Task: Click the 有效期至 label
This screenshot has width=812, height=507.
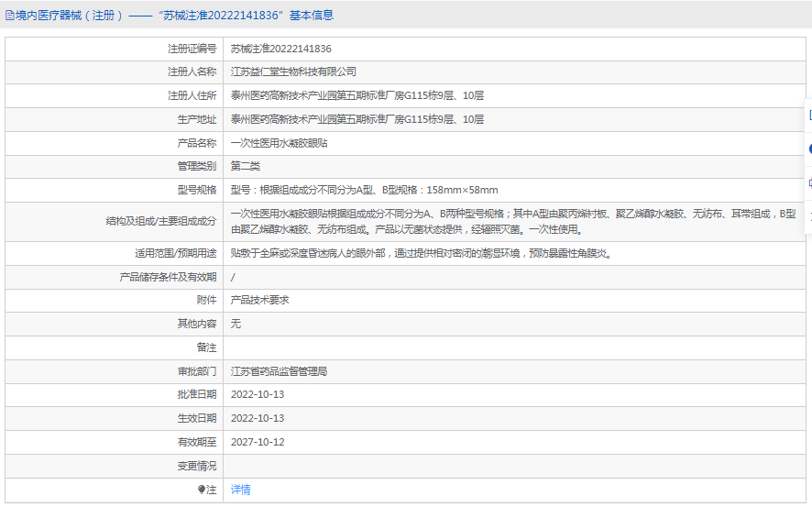Action: coord(197,442)
